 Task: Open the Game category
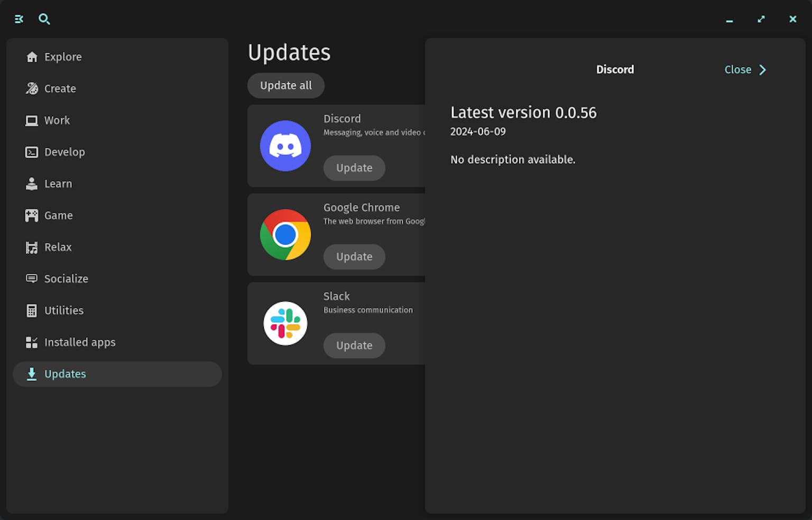[x=58, y=215]
